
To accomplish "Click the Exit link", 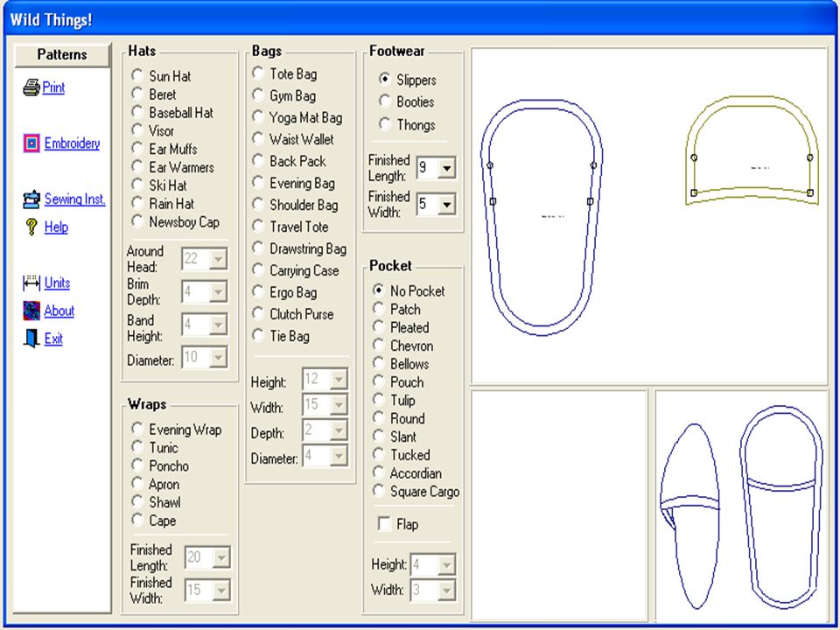I will (53, 339).
